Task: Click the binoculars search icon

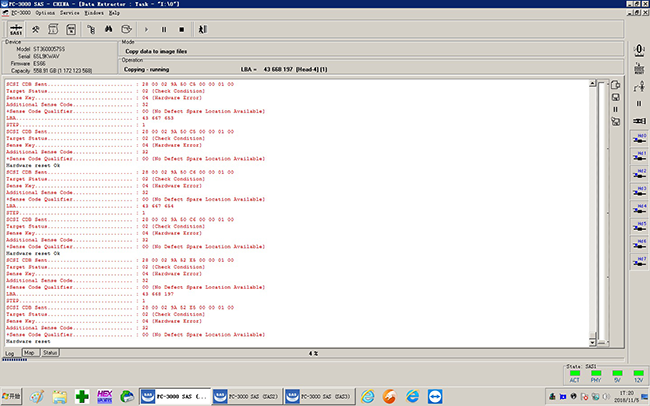Action: click(x=109, y=29)
